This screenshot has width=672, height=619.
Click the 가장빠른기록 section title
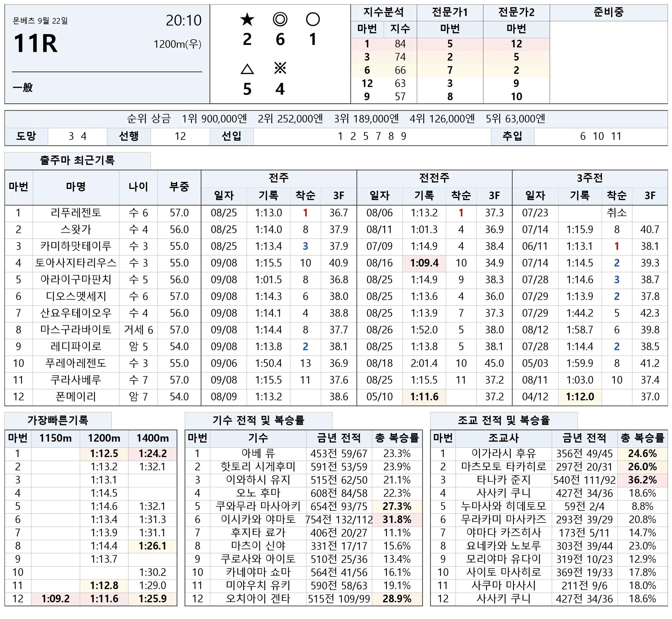pyautogui.click(x=58, y=420)
